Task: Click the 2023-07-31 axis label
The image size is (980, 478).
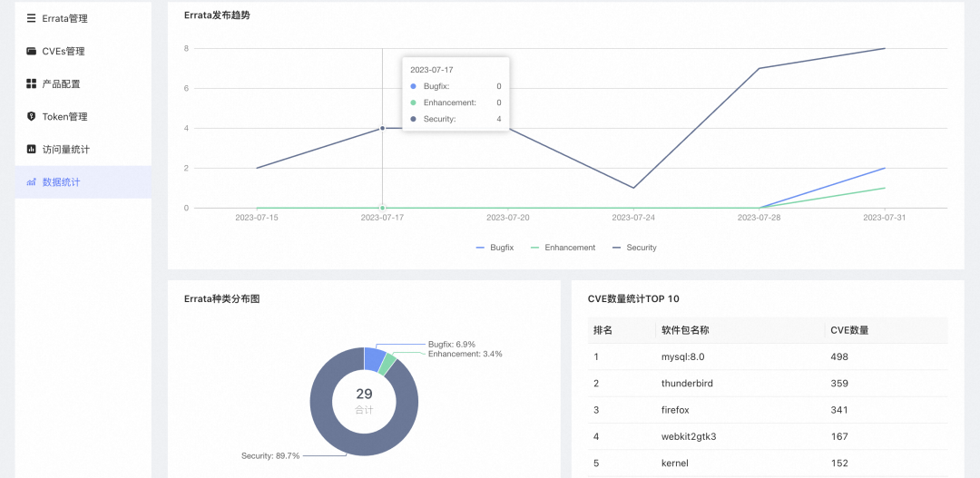Action: point(885,218)
